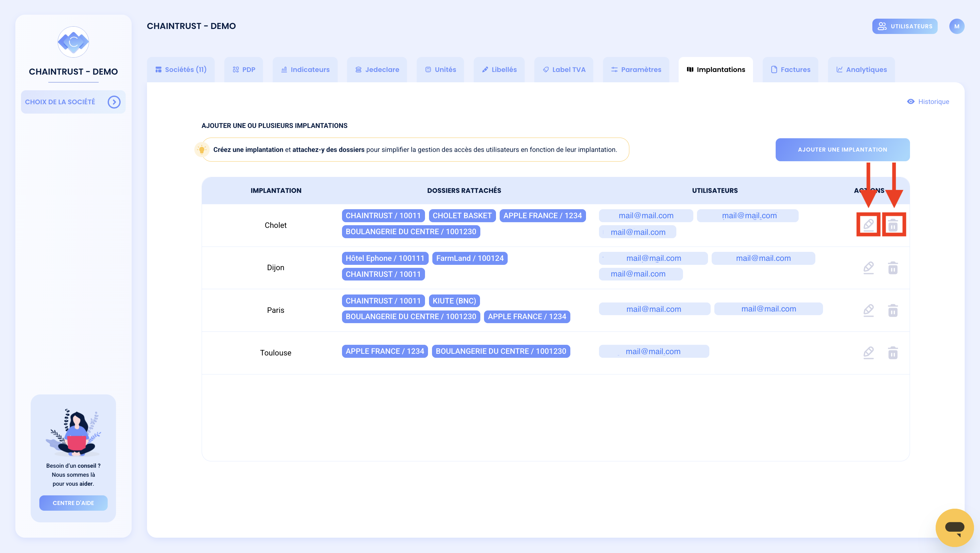Viewport: 980px width, 553px height.
Task: Click the Implantation column header
Action: coord(276,191)
